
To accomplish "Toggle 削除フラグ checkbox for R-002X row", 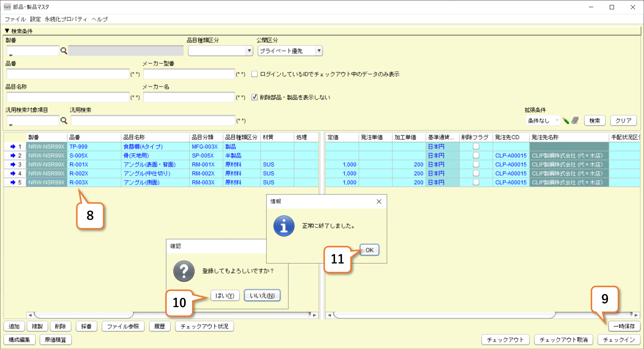I will 476,173.
